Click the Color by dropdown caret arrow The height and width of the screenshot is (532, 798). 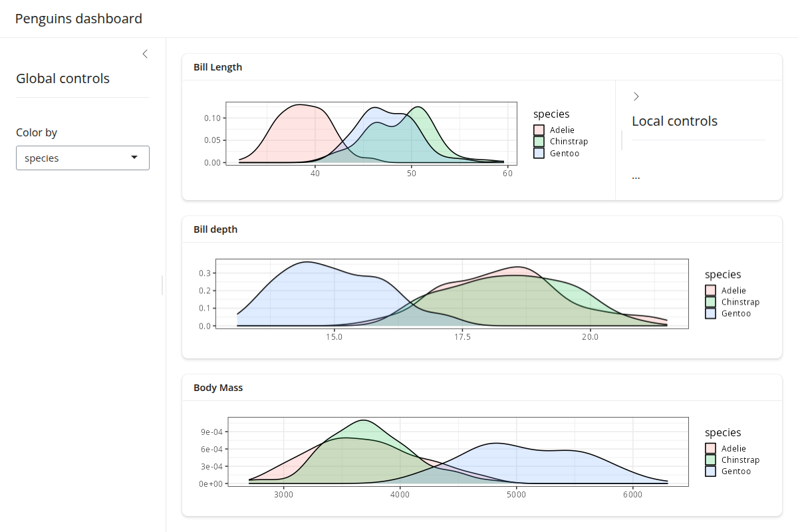point(134,158)
